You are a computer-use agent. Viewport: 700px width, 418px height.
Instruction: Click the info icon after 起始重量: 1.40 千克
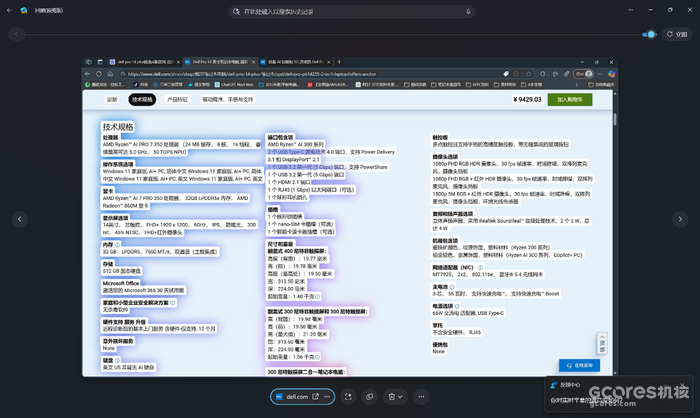[x=317, y=297]
